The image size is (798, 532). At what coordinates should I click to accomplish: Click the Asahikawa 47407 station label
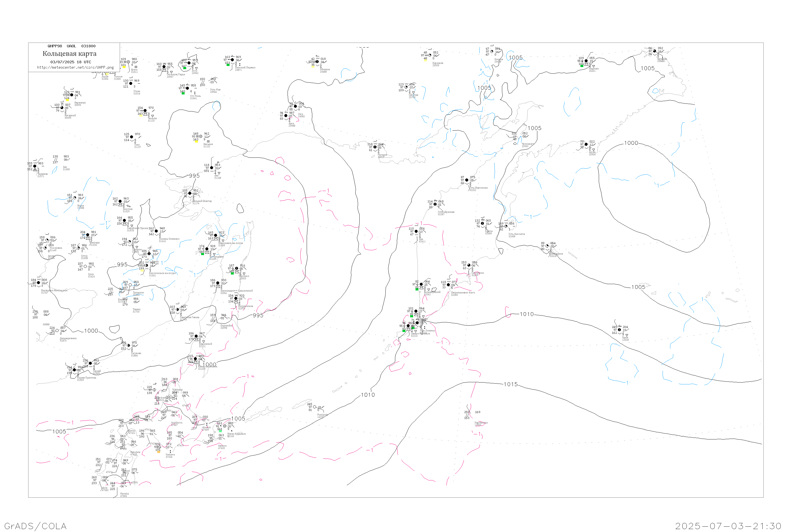[176, 423]
